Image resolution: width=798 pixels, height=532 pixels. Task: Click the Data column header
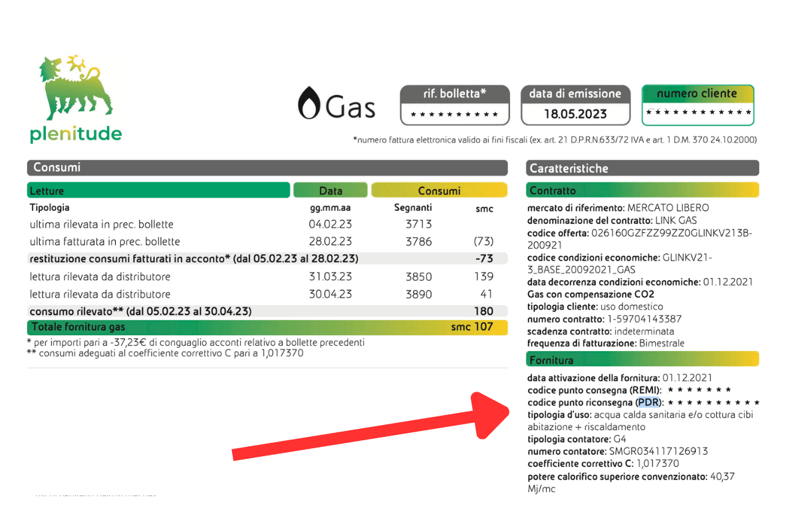(x=331, y=191)
